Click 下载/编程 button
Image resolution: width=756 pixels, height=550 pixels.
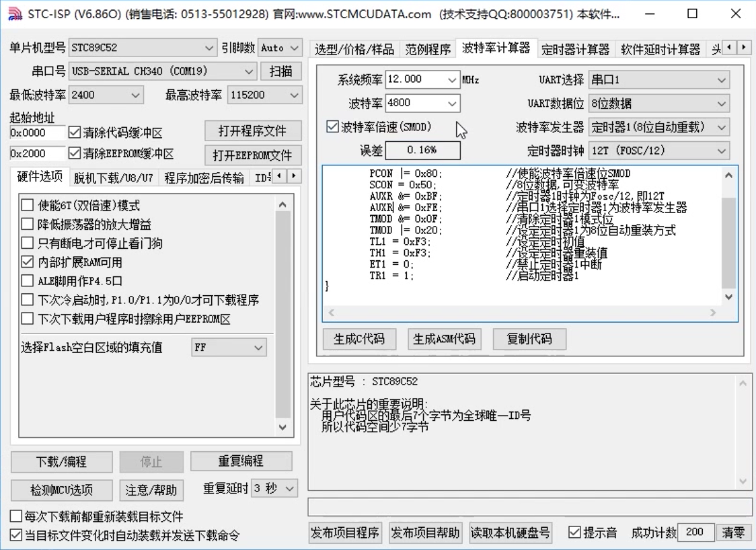(62, 462)
